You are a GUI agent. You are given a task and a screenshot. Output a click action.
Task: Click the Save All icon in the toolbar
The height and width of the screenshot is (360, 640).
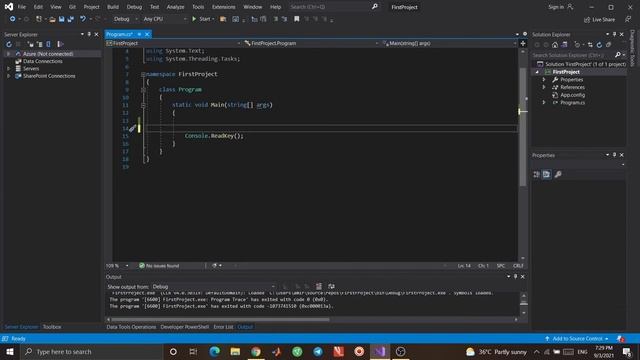[x=71, y=19]
